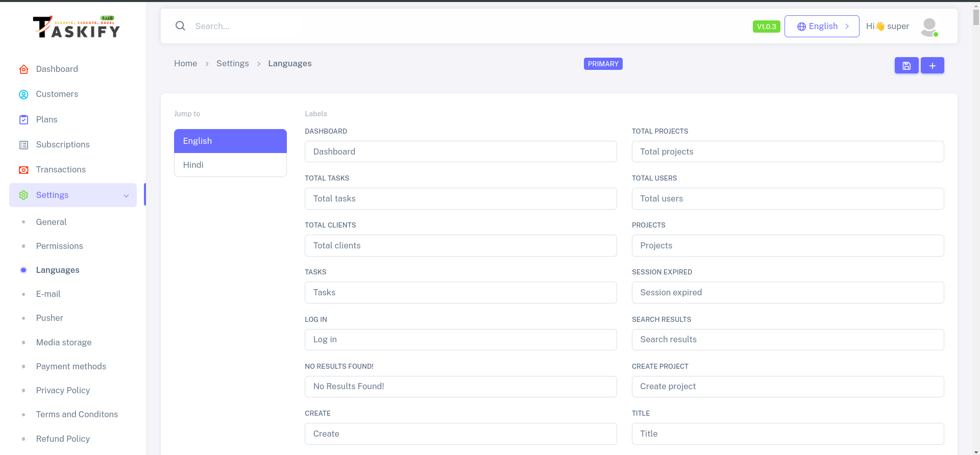Open the General settings submenu item
The image size is (980, 455).
pos(51,222)
